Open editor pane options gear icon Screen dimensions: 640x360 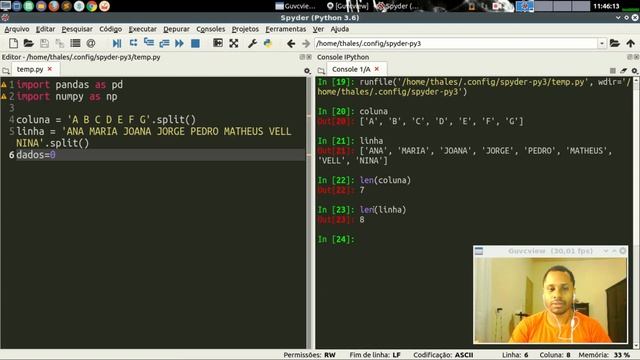point(307,71)
